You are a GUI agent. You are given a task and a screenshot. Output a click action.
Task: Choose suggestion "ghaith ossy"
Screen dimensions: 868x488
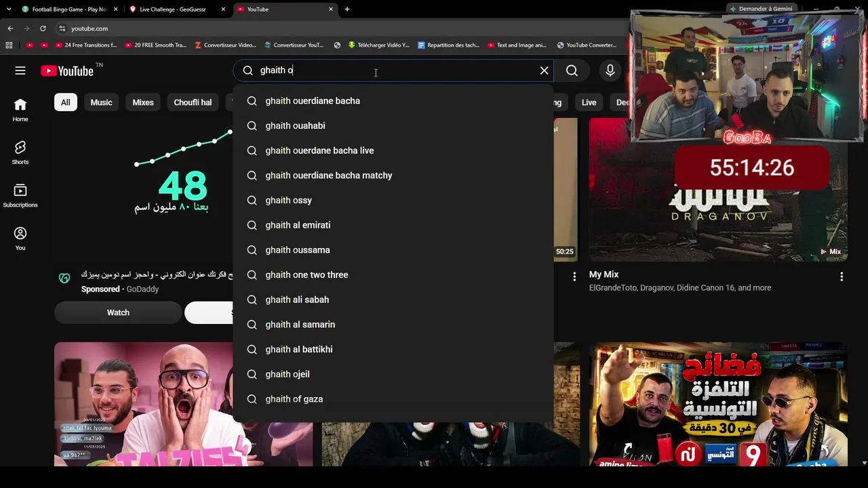click(393, 201)
